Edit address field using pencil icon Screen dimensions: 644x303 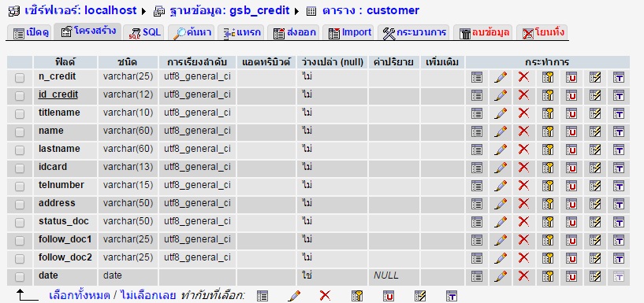click(x=500, y=204)
